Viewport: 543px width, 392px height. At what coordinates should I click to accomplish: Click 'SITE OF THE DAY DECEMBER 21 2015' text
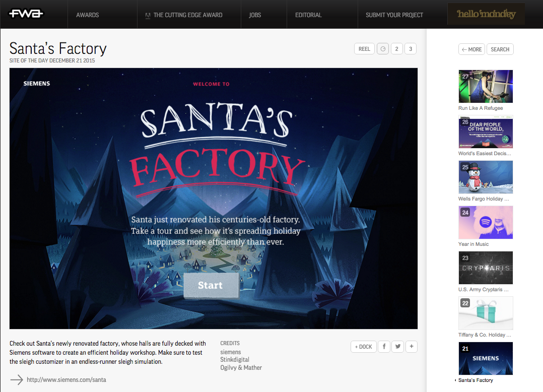point(52,60)
